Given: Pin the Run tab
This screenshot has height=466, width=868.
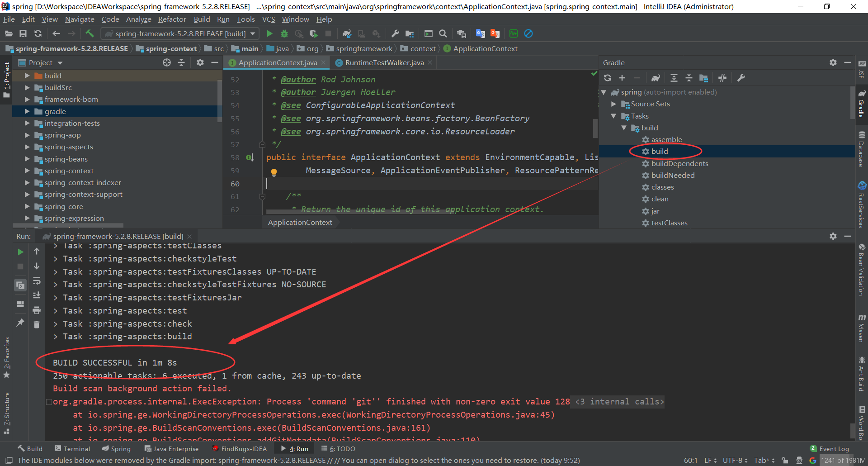Looking at the screenshot, I should [x=20, y=323].
